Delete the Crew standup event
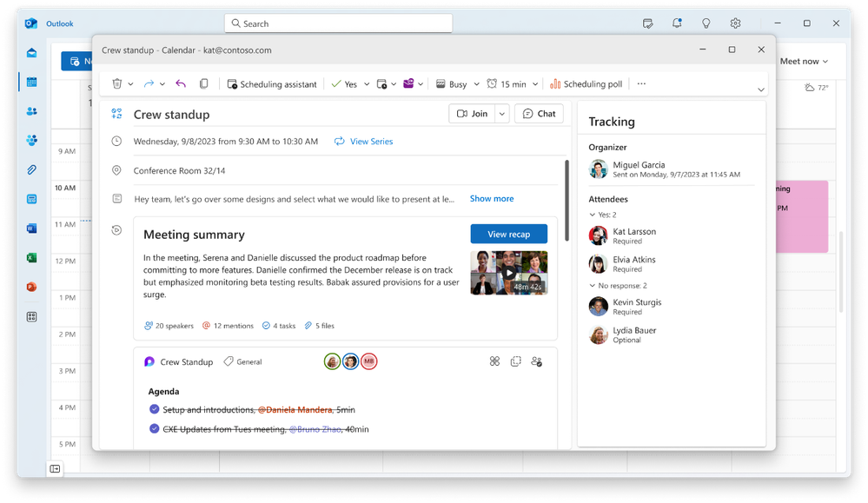The height and width of the screenshot is (503, 868). [116, 83]
